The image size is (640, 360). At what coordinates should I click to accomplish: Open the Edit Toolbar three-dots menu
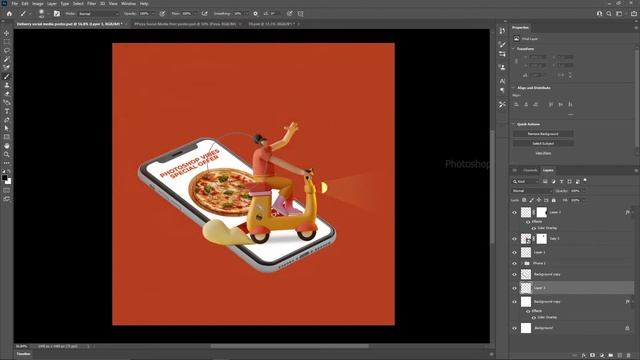[7, 163]
